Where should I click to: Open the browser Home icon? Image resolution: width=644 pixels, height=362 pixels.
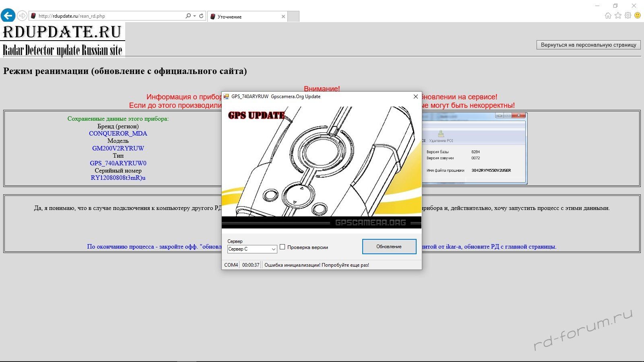(608, 16)
